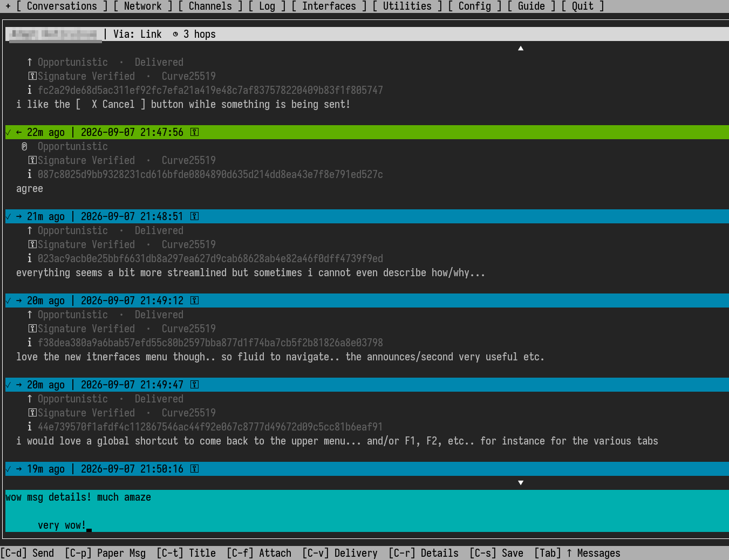The width and height of the screenshot is (729, 560).
Task: Click the plus sign before Conversations menu
Action: pyautogui.click(x=8, y=6)
